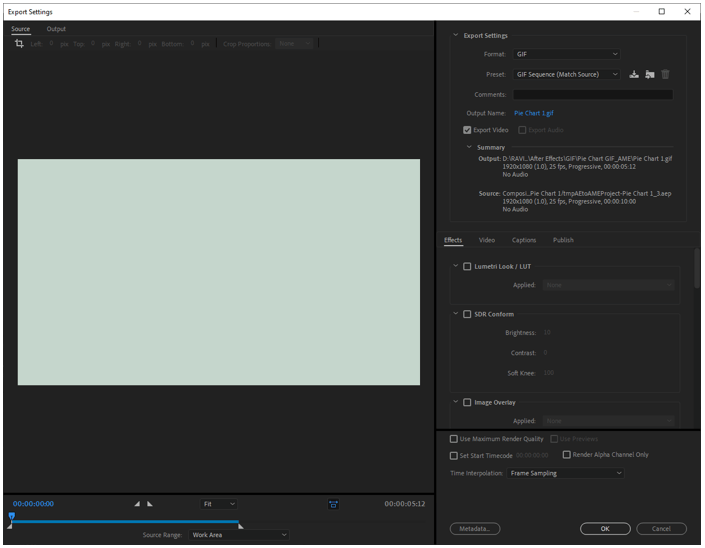Select the Captions tab

[x=524, y=240]
